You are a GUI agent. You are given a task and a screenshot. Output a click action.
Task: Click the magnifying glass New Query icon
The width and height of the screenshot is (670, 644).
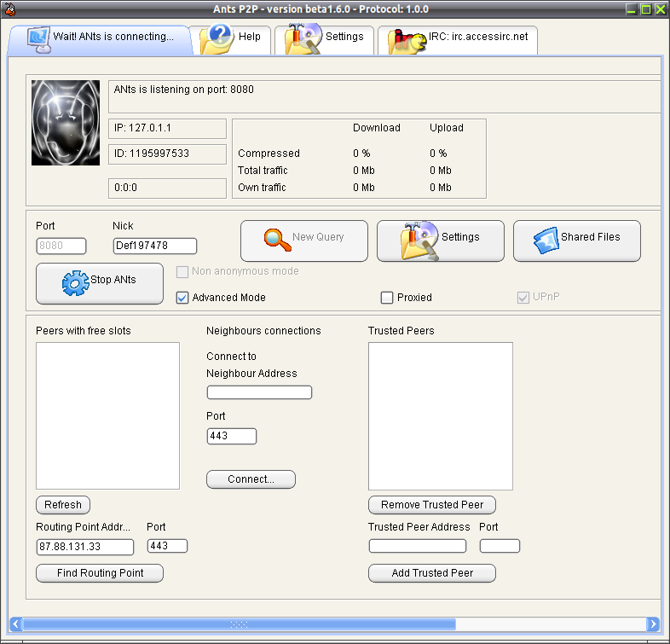click(277, 240)
